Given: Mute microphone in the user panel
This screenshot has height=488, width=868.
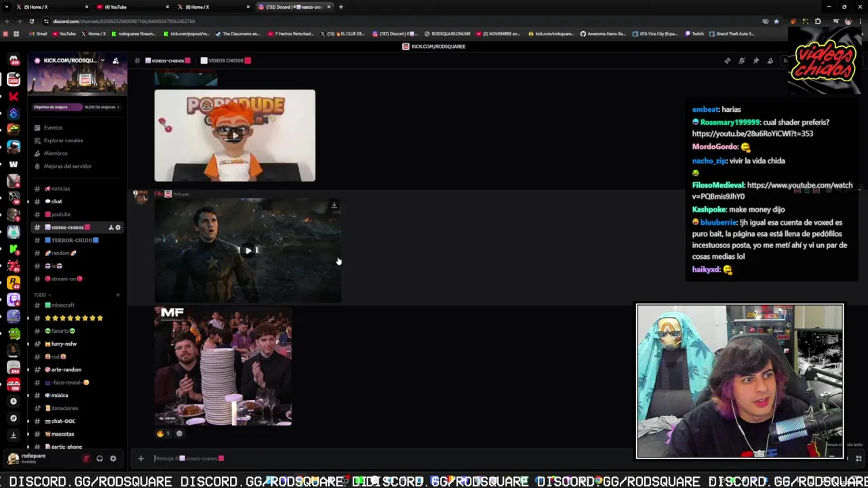Looking at the screenshot, I should (x=85, y=459).
